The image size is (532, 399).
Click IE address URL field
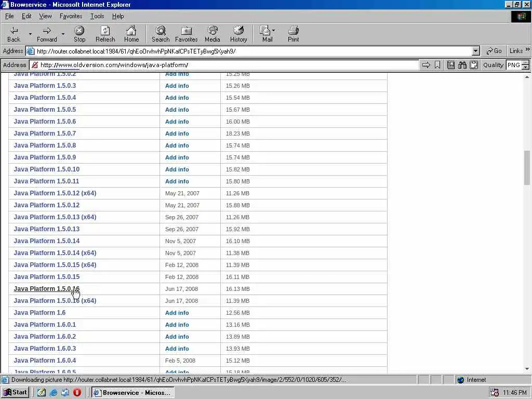253,51
